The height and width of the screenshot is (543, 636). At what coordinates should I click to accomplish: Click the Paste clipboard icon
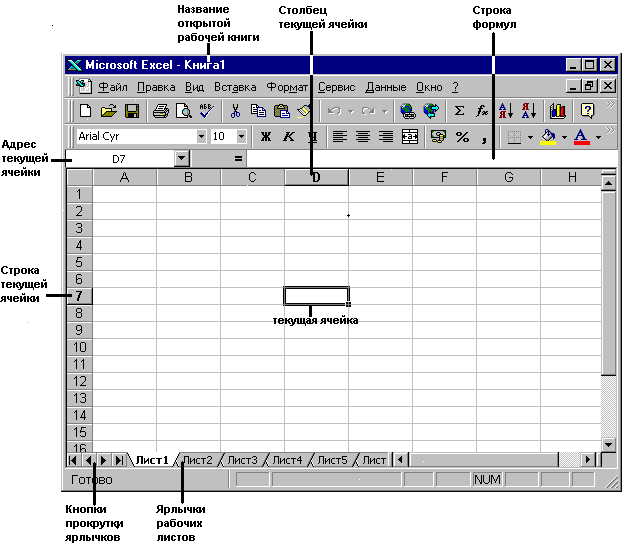[281, 111]
